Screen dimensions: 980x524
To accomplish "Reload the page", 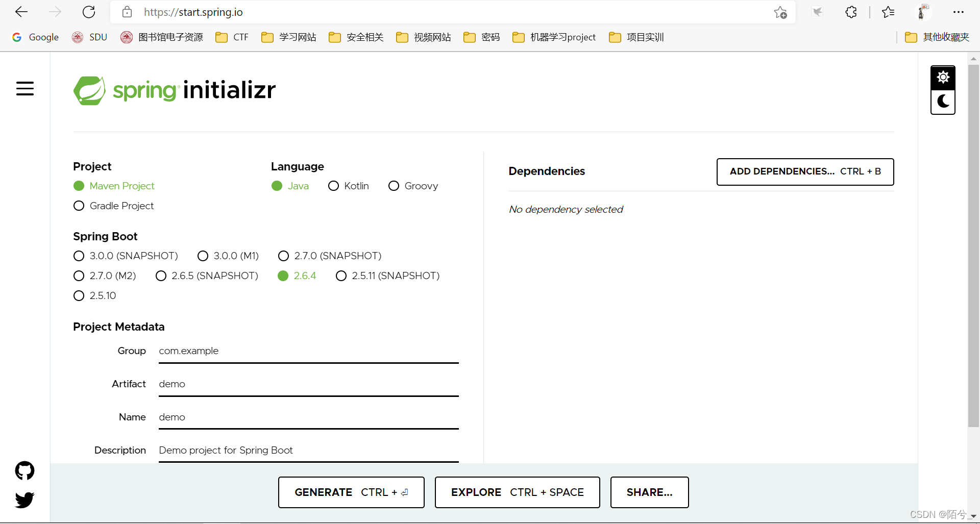I will (89, 12).
